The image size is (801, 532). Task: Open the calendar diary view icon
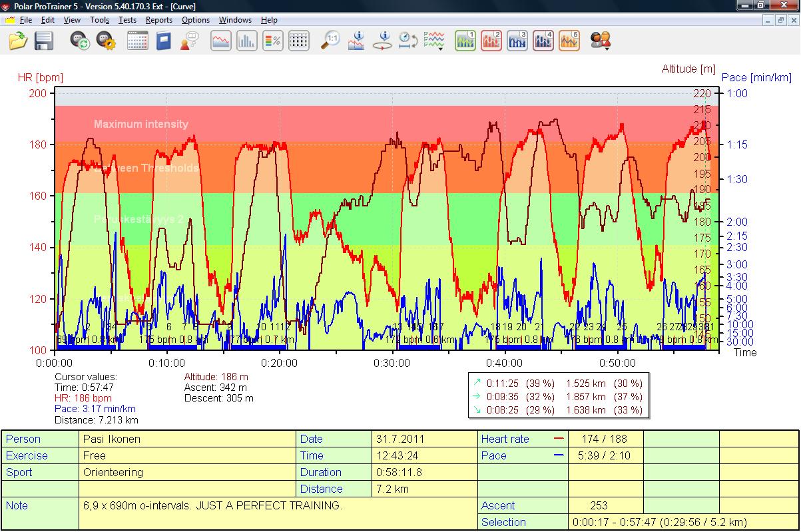(137, 41)
